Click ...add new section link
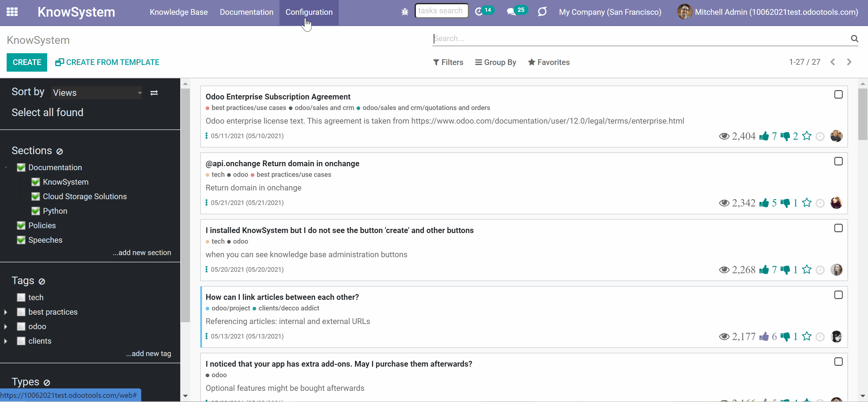 (142, 253)
